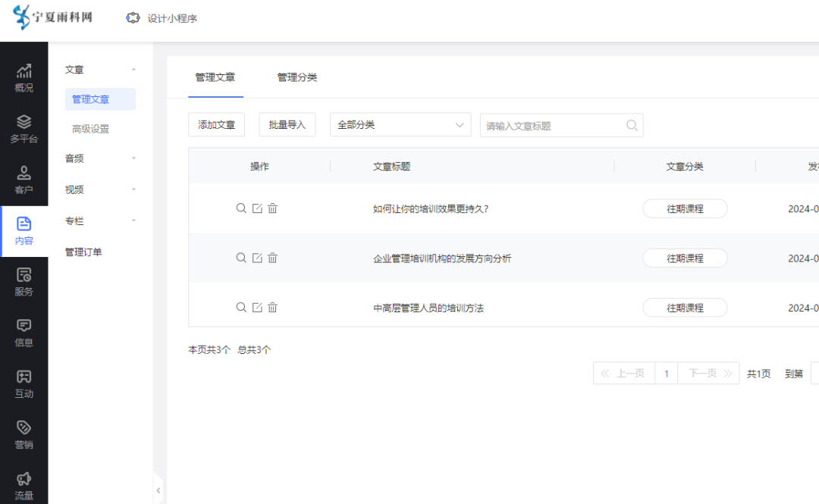Click 往期课程 tag in 中高层管理人员 row
The width and height of the screenshot is (819, 504).
tap(685, 308)
